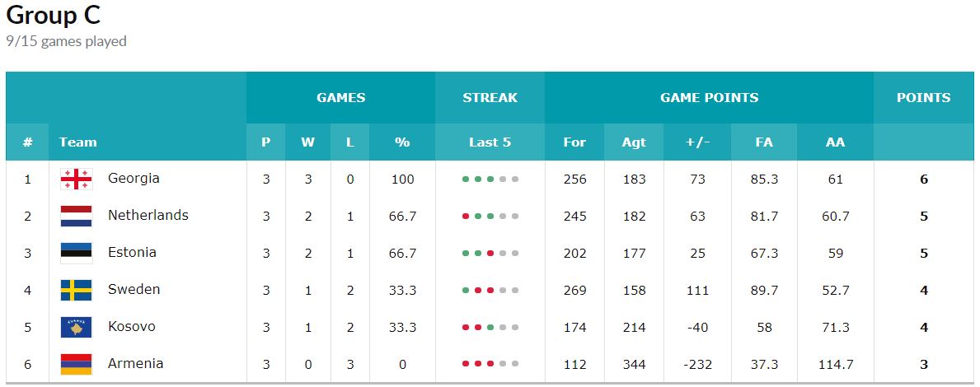Viewport: 980px width, 387px height.
Task: Open the Sweden team name link
Action: (134, 290)
